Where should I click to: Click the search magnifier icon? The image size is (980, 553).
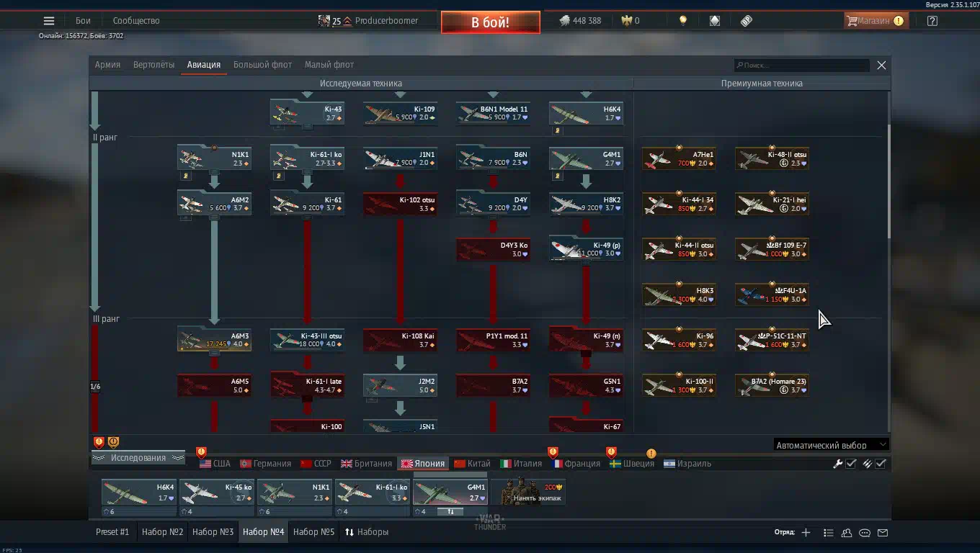point(739,66)
